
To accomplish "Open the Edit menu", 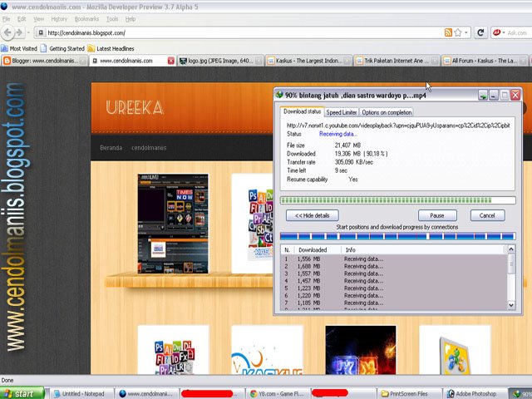I will (22, 19).
